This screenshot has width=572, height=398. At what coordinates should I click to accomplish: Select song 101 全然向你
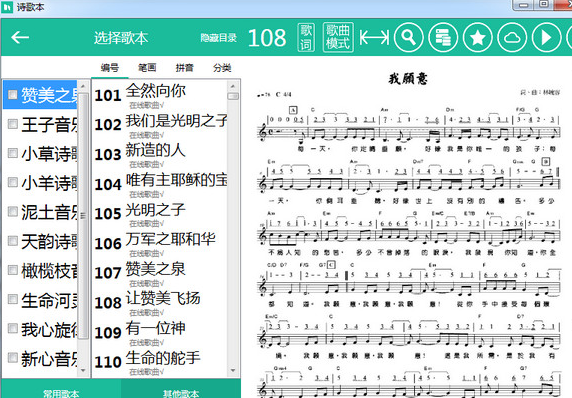(159, 96)
